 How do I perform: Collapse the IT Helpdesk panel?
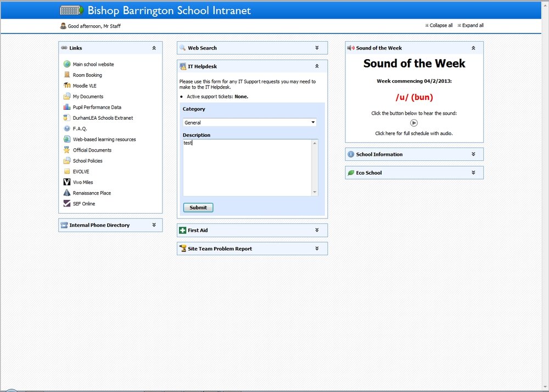(317, 66)
